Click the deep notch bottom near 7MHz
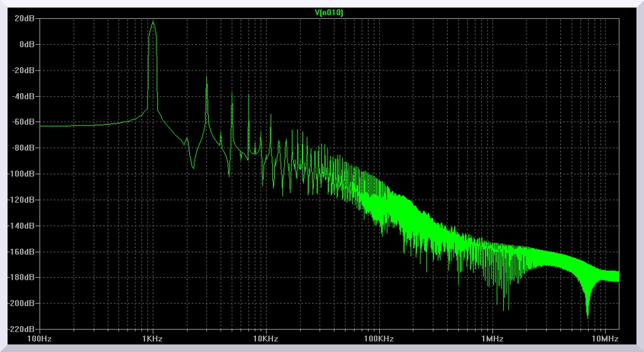644x352 pixels. click(x=587, y=316)
